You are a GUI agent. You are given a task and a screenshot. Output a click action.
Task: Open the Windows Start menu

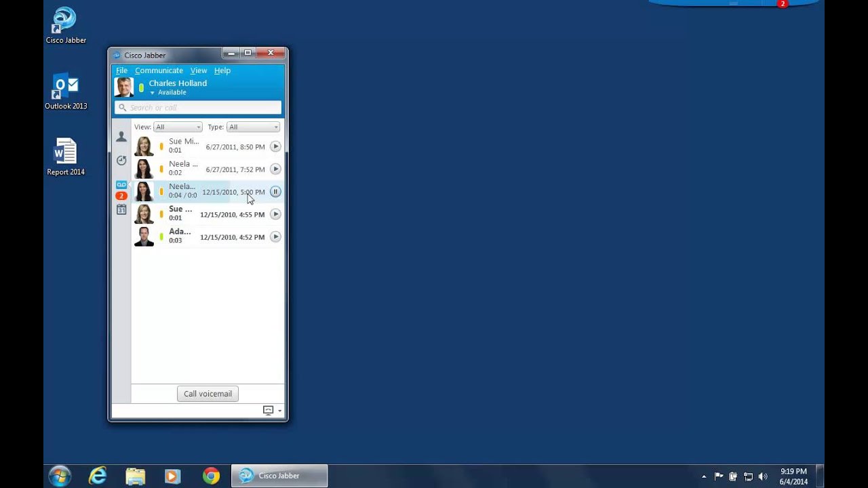click(60, 476)
